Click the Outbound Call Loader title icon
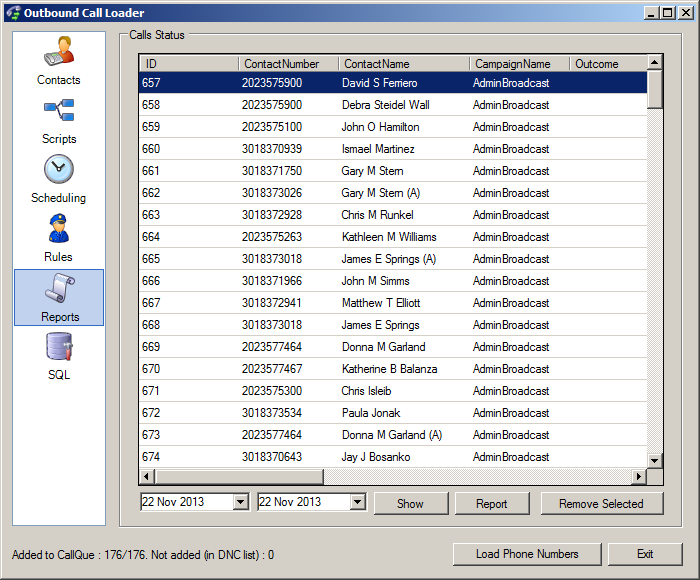Screen dimensions: 700x580 pos(13,13)
